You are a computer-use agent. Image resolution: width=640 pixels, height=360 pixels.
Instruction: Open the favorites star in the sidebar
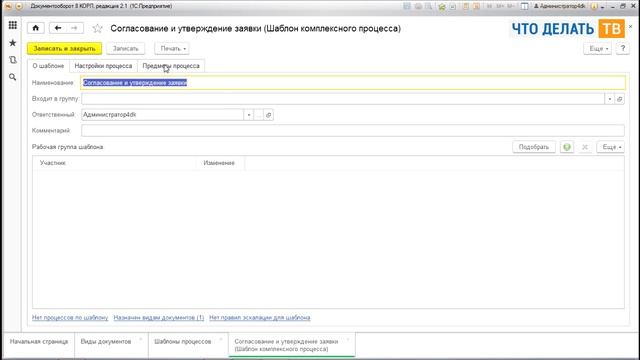click(x=13, y=43)
